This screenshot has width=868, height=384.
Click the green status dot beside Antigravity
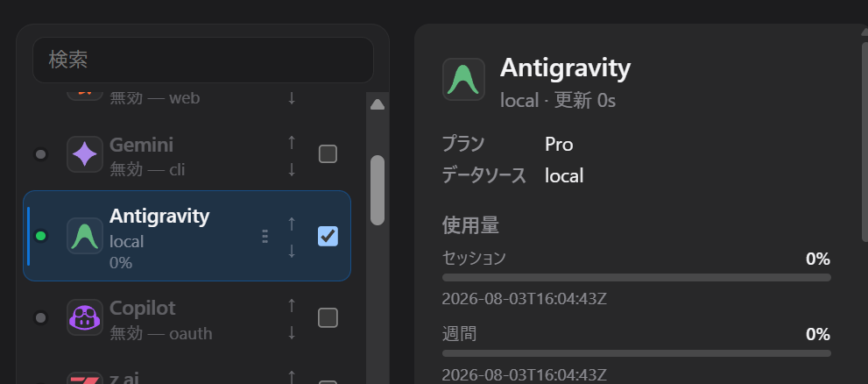[40, 236]
